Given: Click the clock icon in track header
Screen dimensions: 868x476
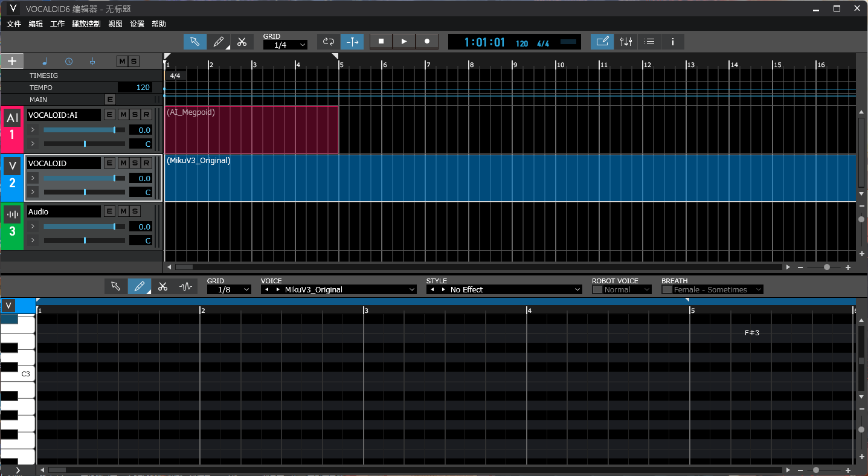Looking at the screenshot, I should pos(69,61).
